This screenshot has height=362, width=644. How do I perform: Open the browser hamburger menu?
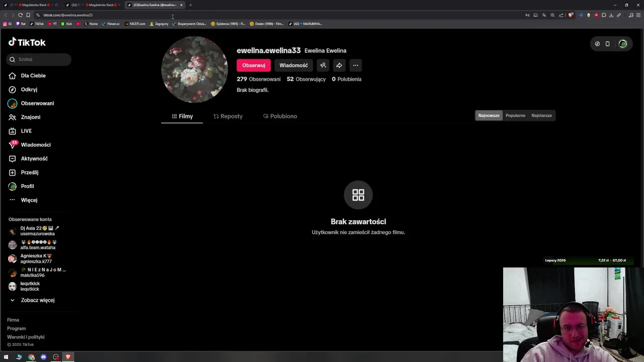(x=638, y=15)
